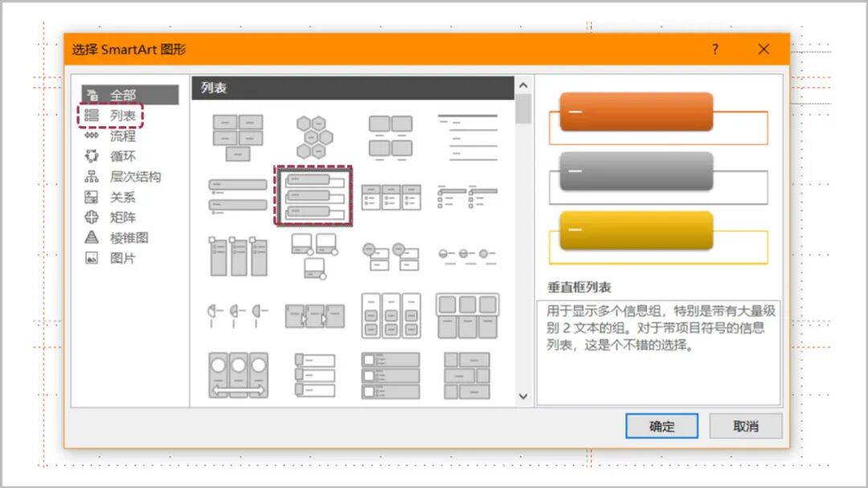Choose the Square Accent List layout

467,197
